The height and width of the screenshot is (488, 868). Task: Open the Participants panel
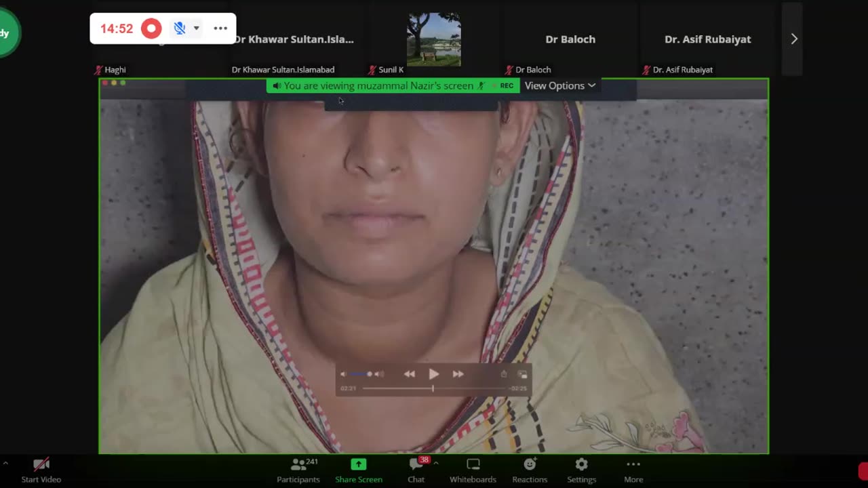[298, 470]
